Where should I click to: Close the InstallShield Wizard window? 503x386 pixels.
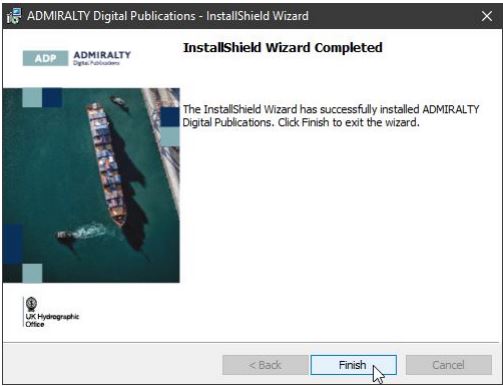point(487,16)
